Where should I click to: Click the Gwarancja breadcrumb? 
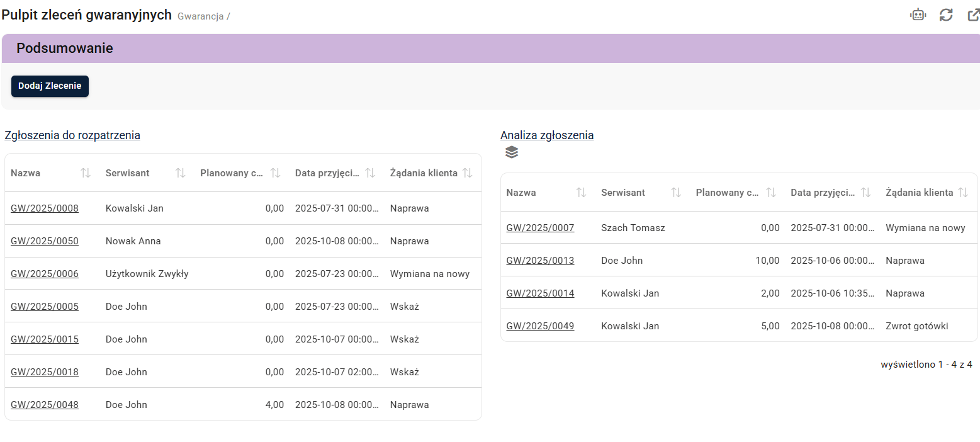coord(200,16)
